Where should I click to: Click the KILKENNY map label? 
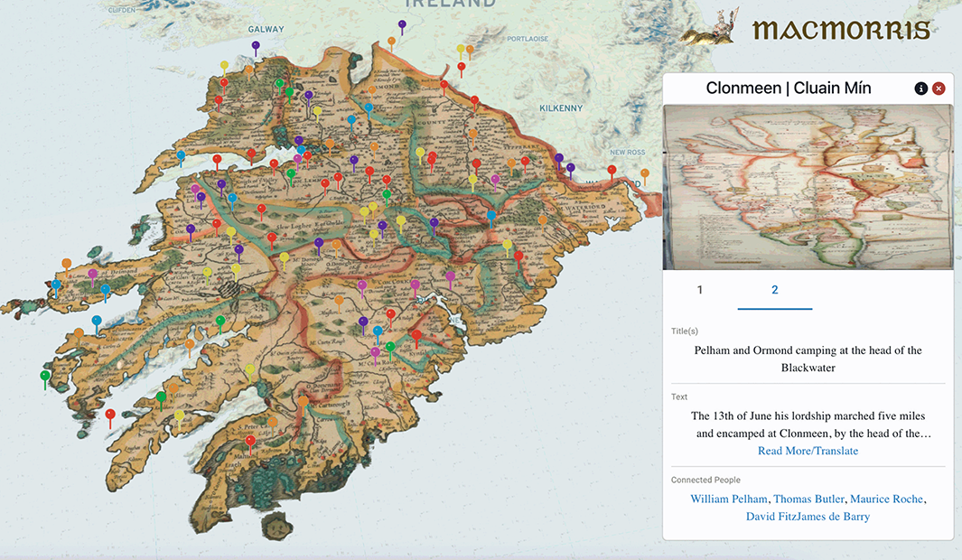(x=561, y=108)
